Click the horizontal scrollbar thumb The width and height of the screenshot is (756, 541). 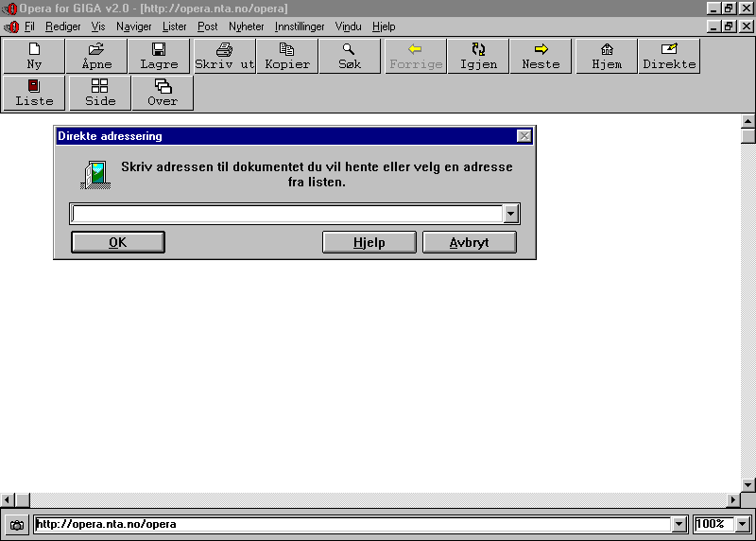22,500
